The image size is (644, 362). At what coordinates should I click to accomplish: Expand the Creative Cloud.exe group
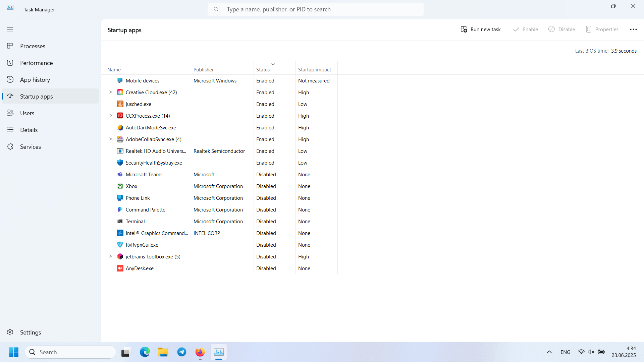(x=110, y=92)
